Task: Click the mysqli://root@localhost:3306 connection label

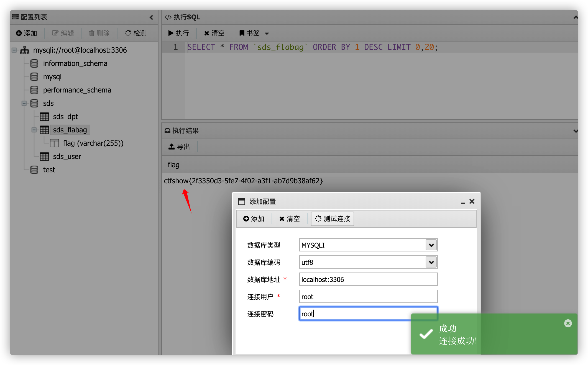Action: (80, 50)
